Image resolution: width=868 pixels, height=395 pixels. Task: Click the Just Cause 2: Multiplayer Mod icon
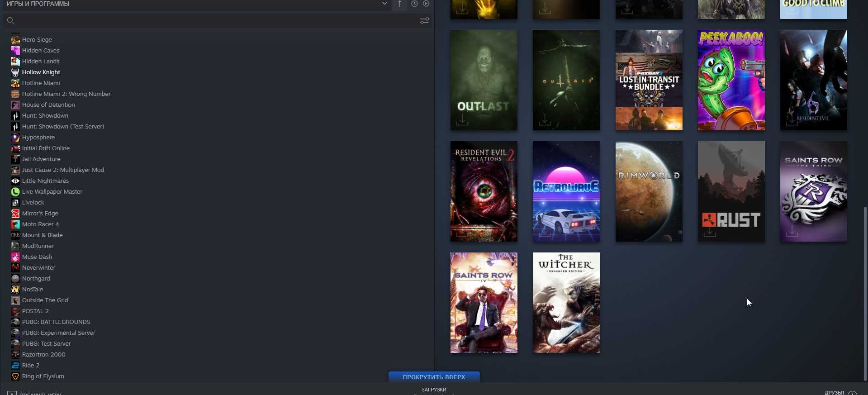coord(15,170)
